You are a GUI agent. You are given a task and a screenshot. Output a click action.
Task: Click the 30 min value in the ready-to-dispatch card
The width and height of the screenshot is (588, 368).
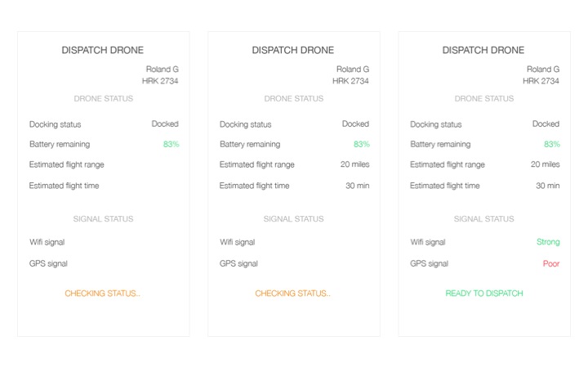(547, 186)
